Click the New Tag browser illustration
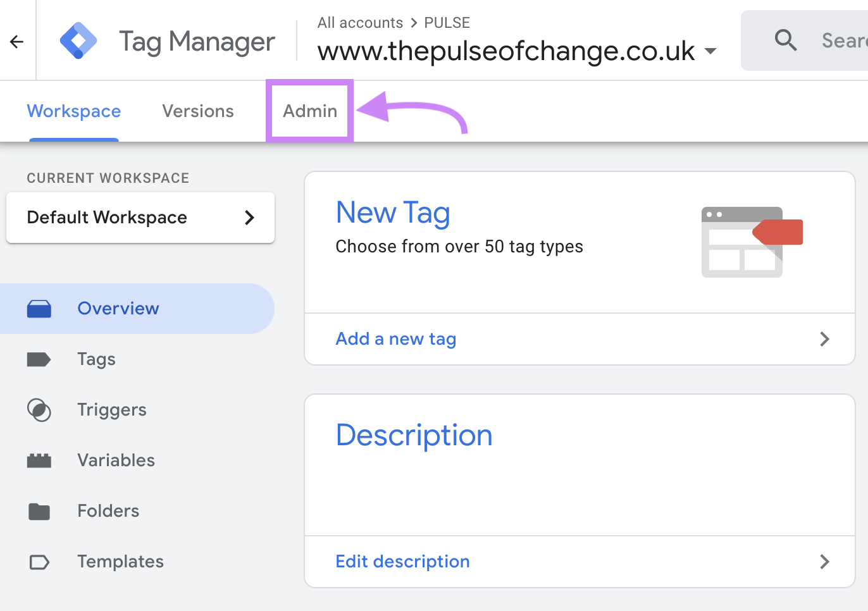 coord(750,242)
